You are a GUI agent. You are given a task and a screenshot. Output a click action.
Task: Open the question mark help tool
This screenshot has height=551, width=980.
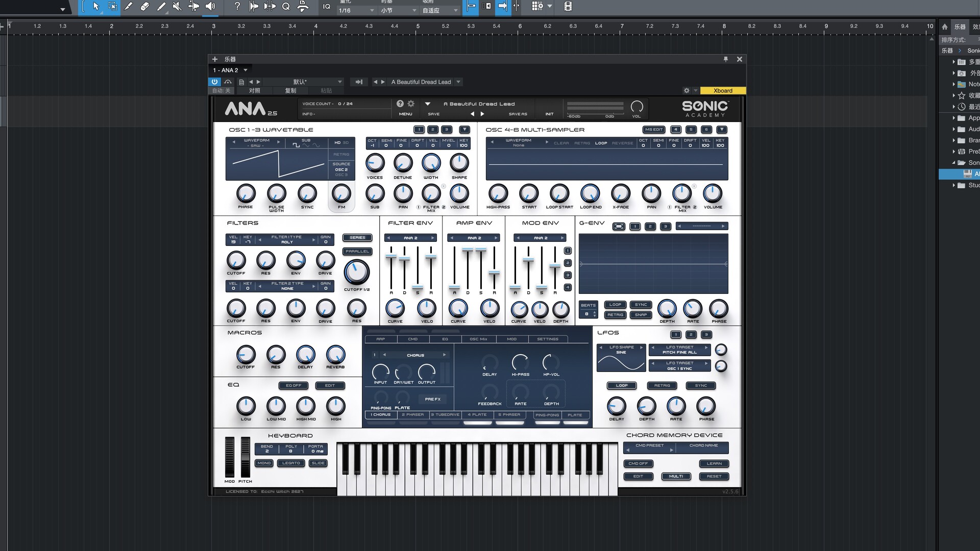[x=237, y=7]
